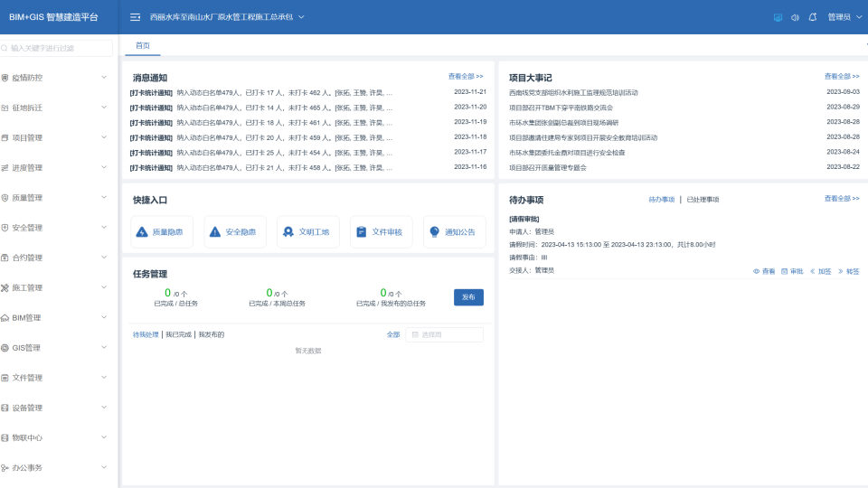
Task: Click the blue 发布 button
Action: coord(468,297)
